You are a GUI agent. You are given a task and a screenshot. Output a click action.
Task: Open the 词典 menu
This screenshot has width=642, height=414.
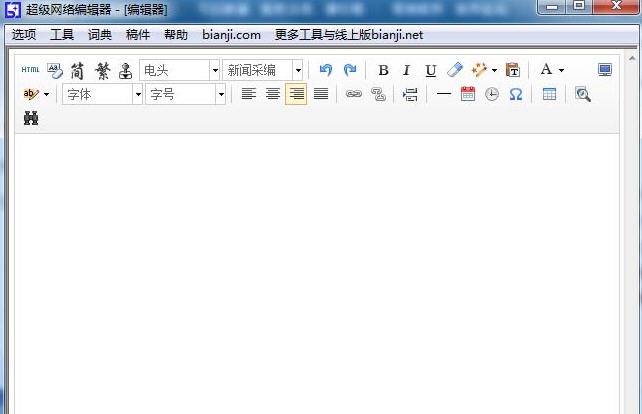pos(99,35)
